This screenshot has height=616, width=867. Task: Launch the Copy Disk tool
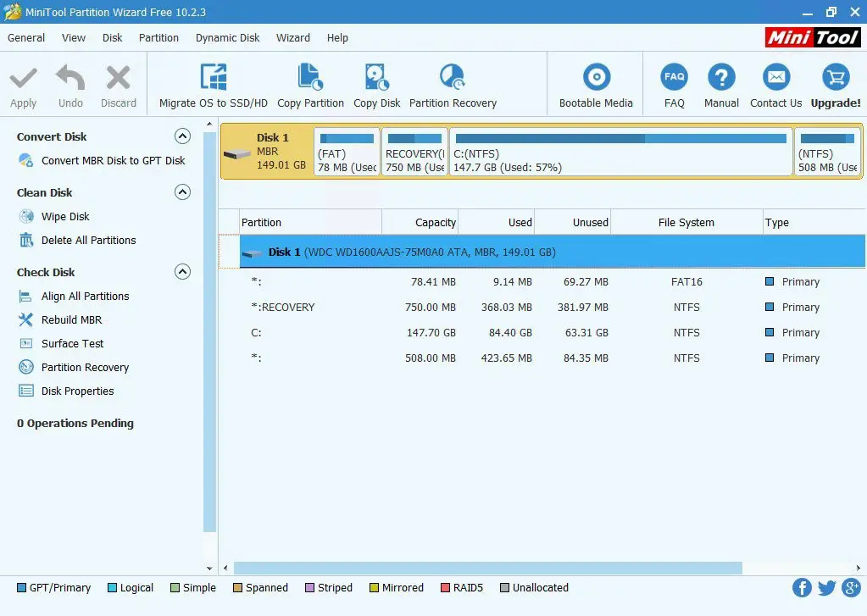click(x=376, y=78)
